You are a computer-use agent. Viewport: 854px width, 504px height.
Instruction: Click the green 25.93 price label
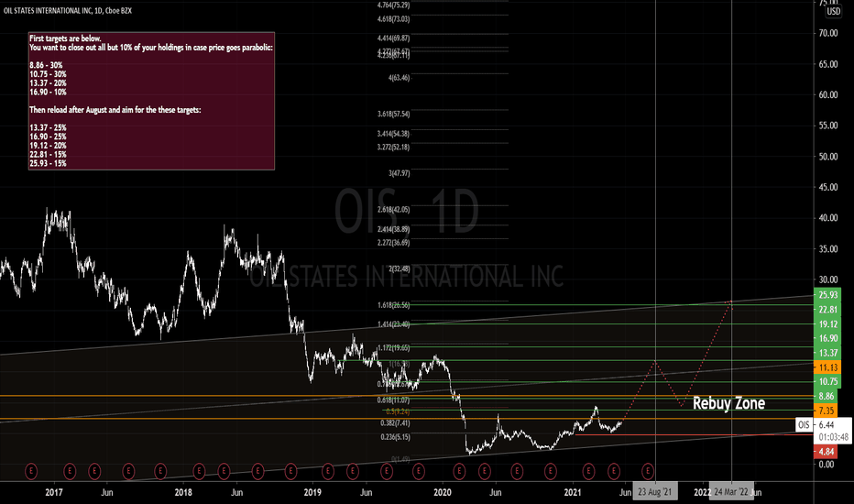click(827, 295)
